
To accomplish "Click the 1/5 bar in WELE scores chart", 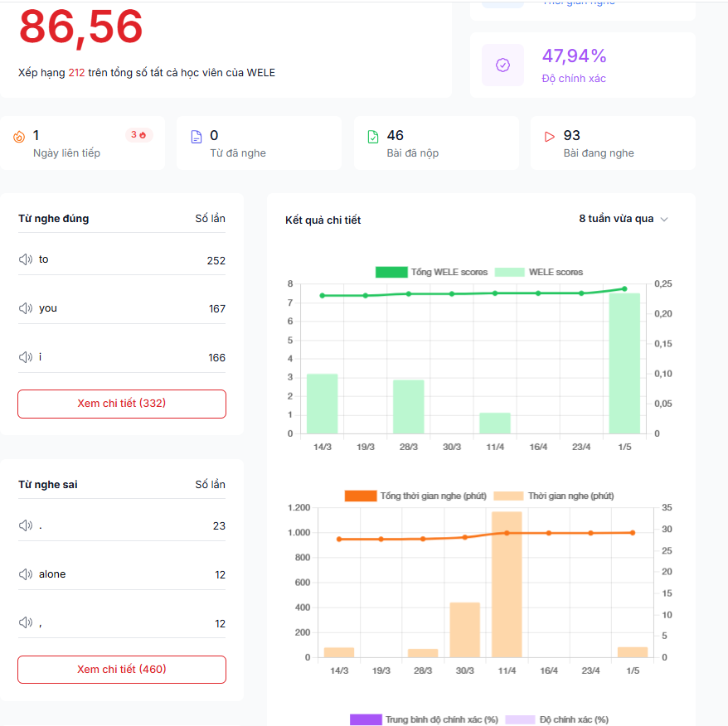I will (x=624, y=363).
